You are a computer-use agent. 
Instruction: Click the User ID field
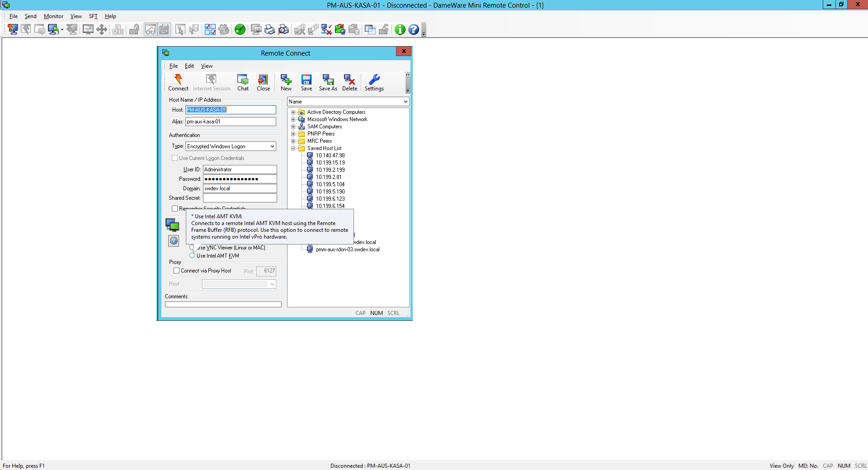coord(240,169)
